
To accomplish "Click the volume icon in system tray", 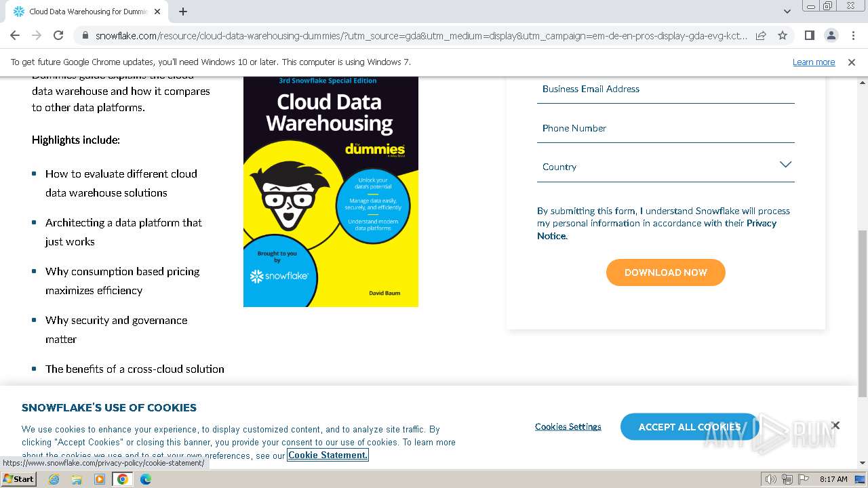I will click(x=770, y=479).
